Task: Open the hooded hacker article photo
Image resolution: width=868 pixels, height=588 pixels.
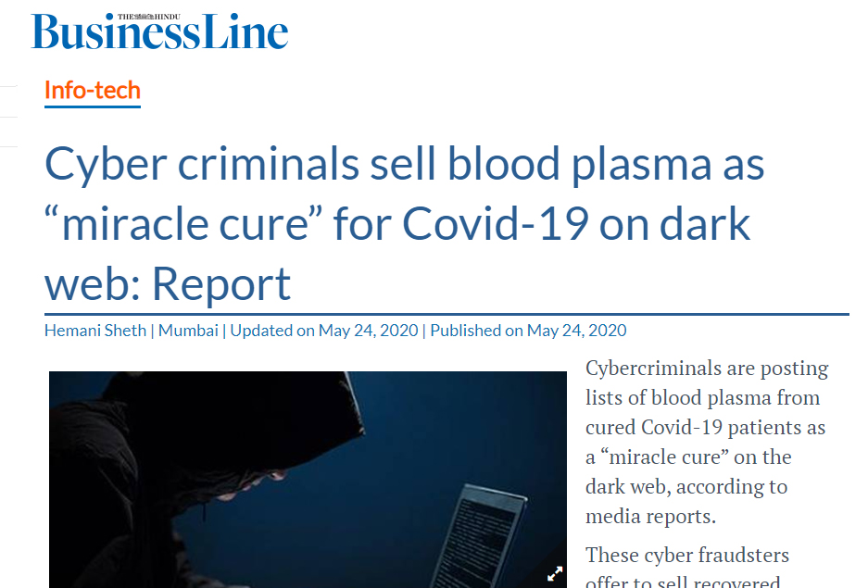Action: [x=308, y=480]
